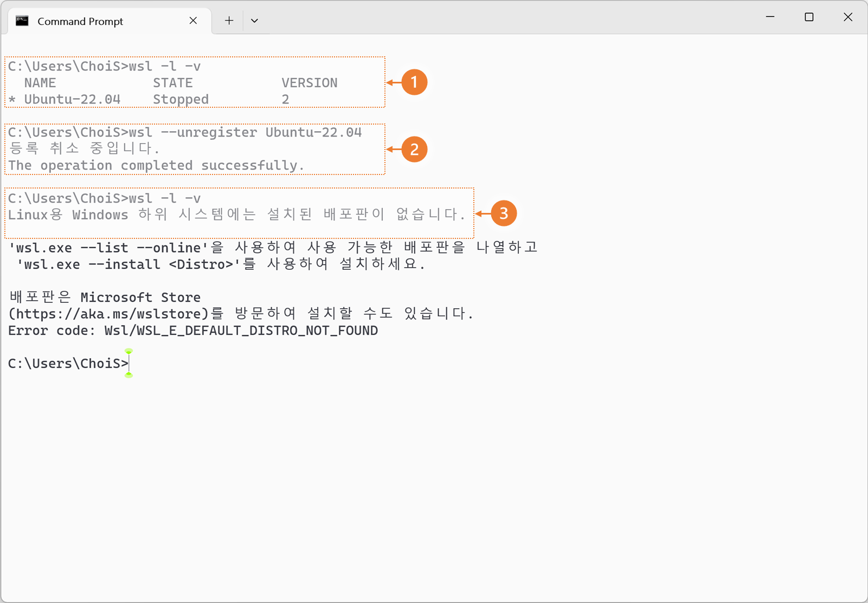868x603 pixels.
Task: Close the Command Prompt tab
Action: (x=193, y=21)
